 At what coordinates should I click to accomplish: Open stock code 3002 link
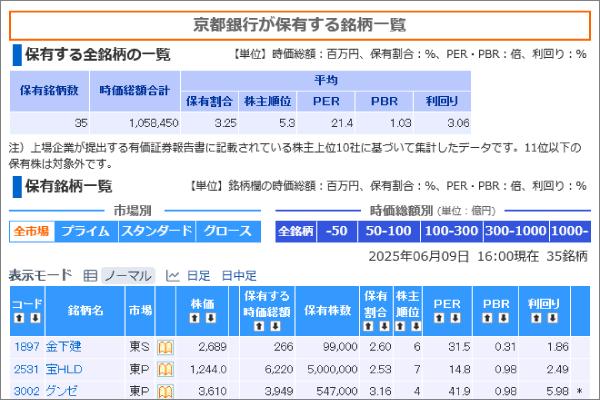coord(27,391)
